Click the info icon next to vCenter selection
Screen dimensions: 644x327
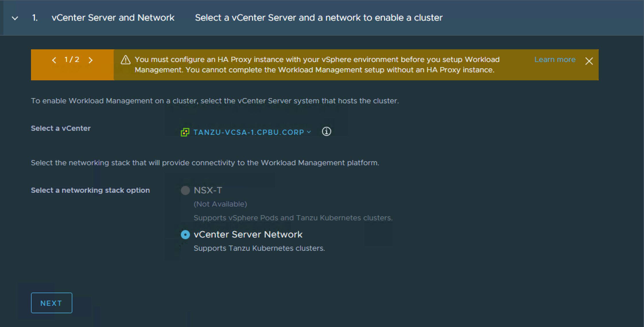(326, 132)
